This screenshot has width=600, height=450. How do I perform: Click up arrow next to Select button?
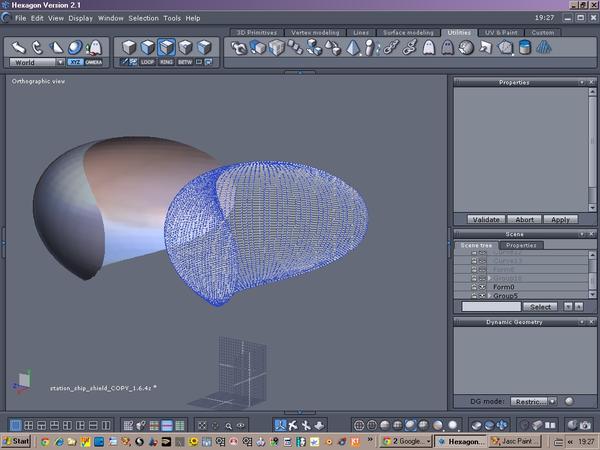click(579, 307)
